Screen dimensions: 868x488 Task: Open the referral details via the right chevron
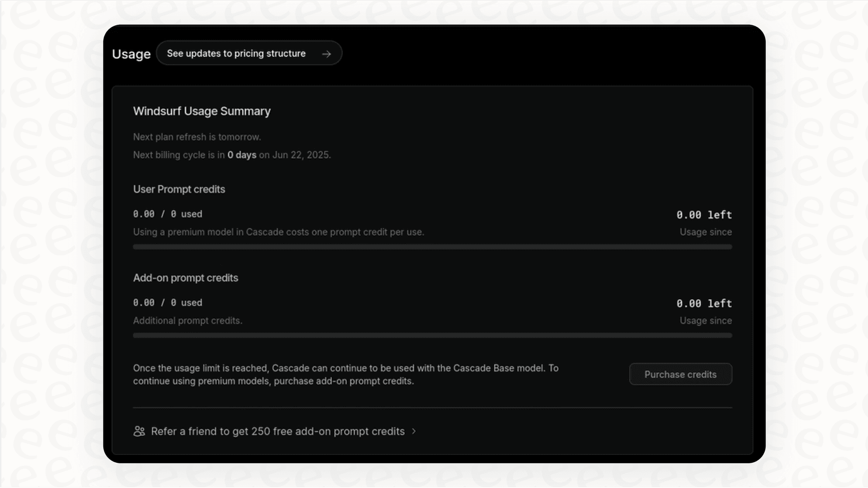pos(414,431)
